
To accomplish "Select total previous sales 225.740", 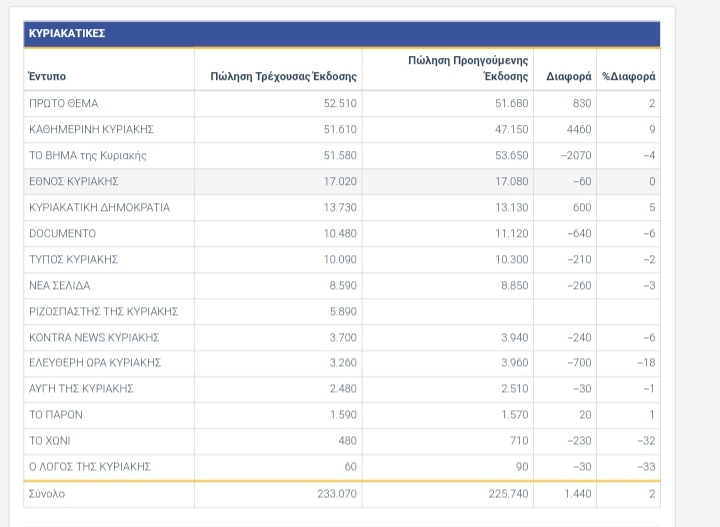I will [x=508, y=494].
